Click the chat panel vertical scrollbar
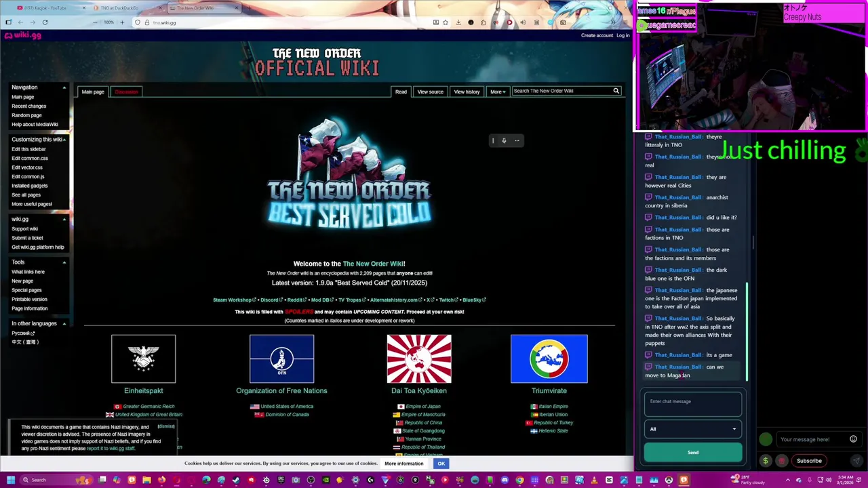Screen dimensions: 868x488 tap(747, 332)
